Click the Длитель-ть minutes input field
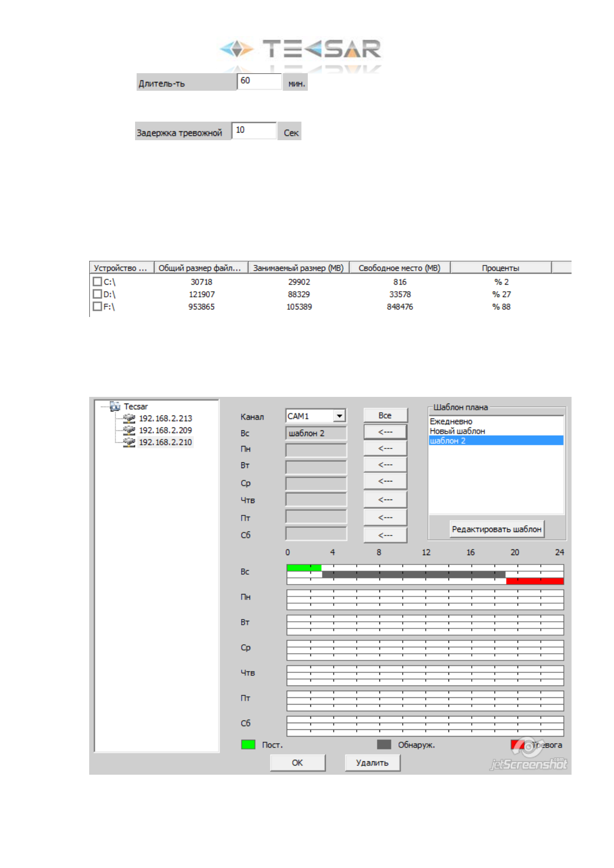The height and width of the screenshot is (868, 614). pos(259,81)
